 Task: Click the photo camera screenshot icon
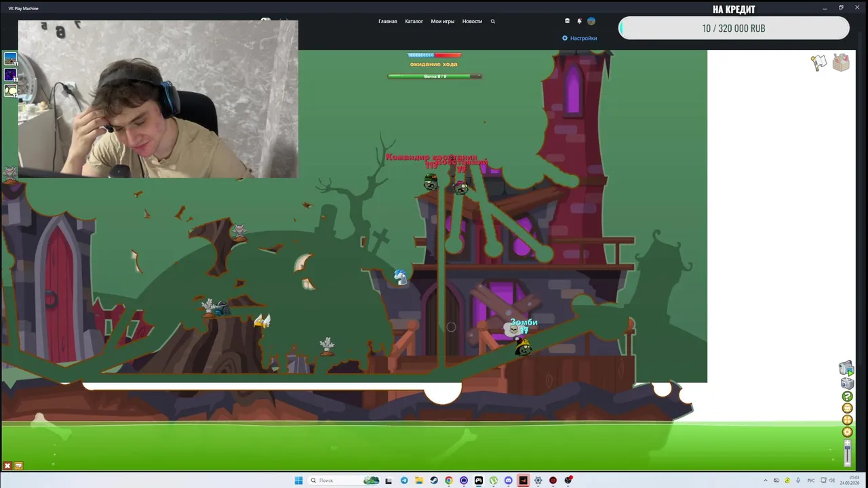[x=847, y=384]
